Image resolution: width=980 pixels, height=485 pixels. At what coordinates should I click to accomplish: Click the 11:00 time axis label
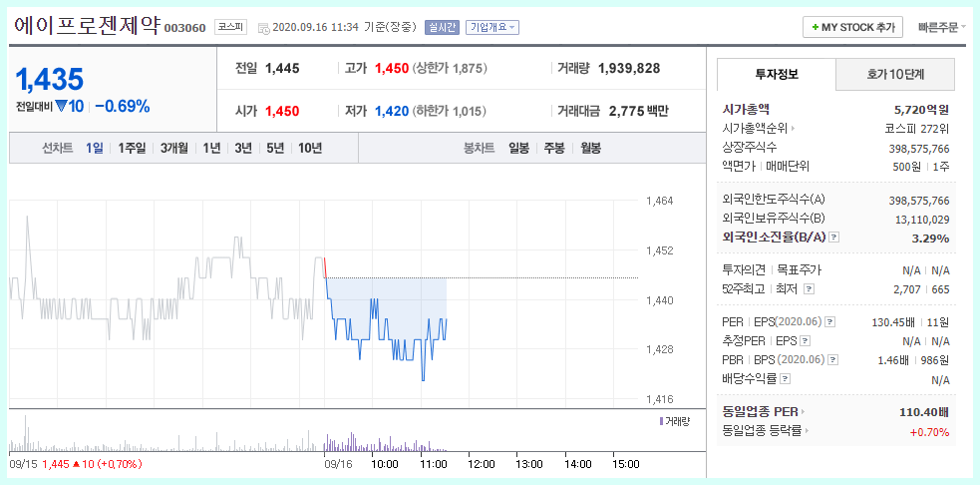[433, 464]
